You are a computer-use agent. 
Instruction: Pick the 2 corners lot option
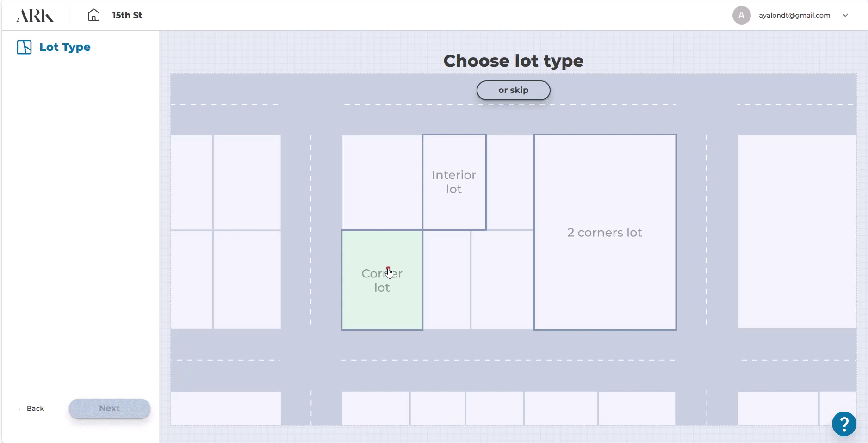(604, 232)
